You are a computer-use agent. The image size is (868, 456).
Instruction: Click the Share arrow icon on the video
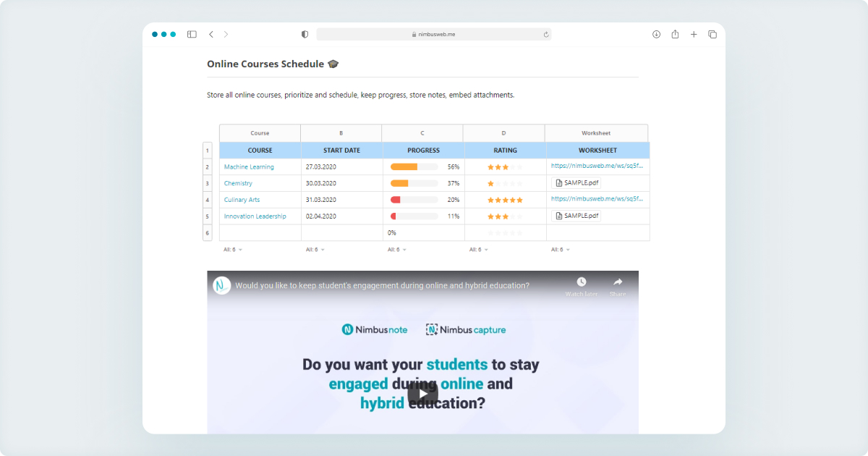618,282
